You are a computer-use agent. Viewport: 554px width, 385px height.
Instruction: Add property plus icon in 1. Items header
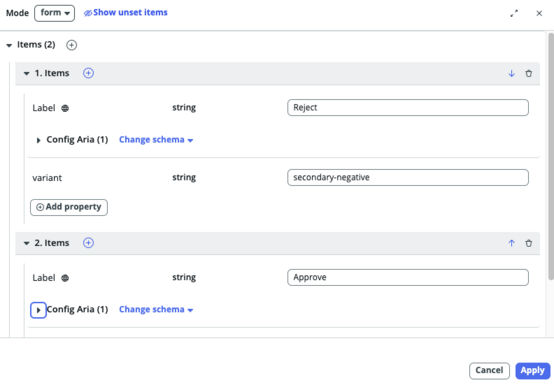click(x=88, y=73)
